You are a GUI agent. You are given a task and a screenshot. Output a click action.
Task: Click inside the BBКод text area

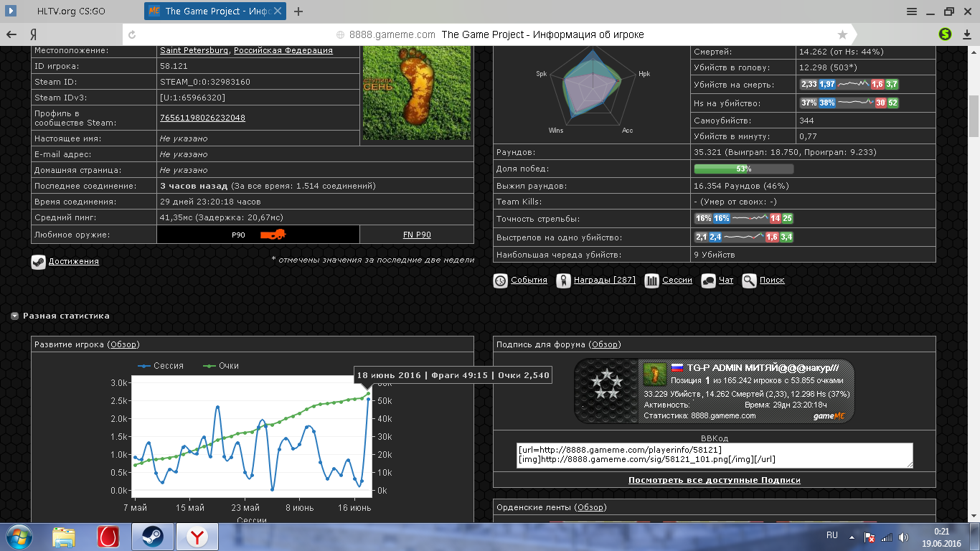pyautogui.click(x=715, y=456)
